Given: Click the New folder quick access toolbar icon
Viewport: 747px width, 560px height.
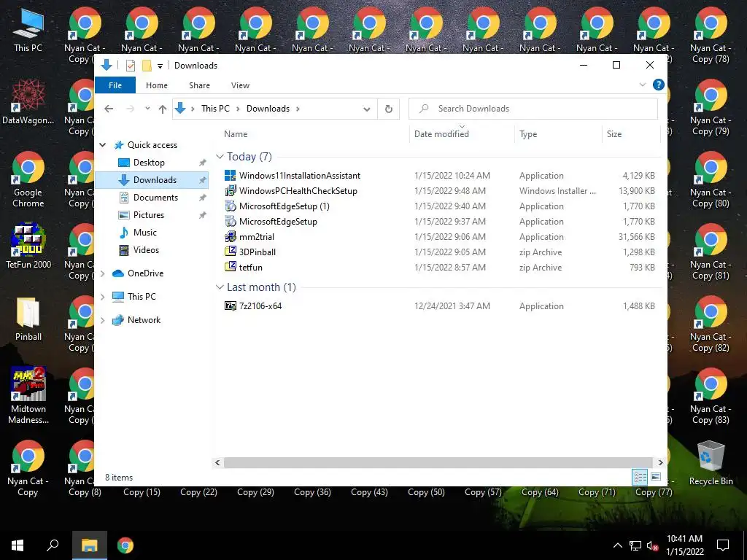Looking at the screenshot, I should tap(147, 66).
